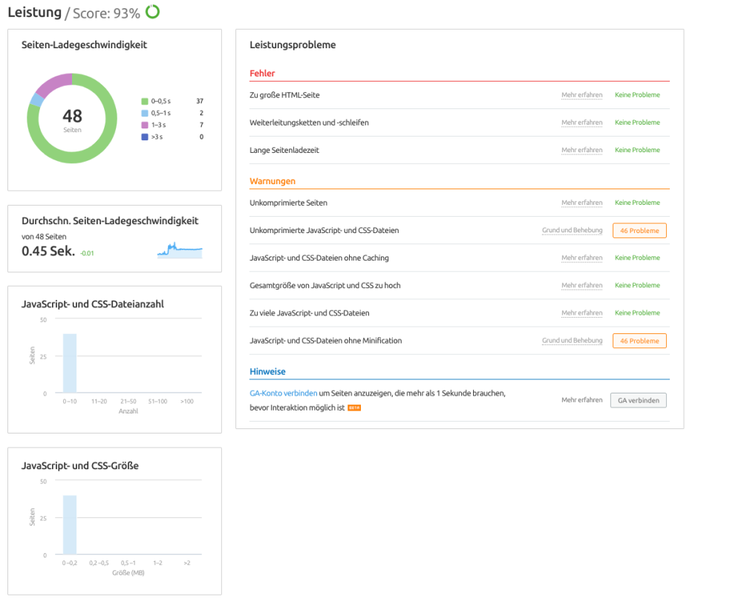
Task: Click Keine Probleme for Gesamtgröße zu hoch
Action: click(x=637, y=285)
